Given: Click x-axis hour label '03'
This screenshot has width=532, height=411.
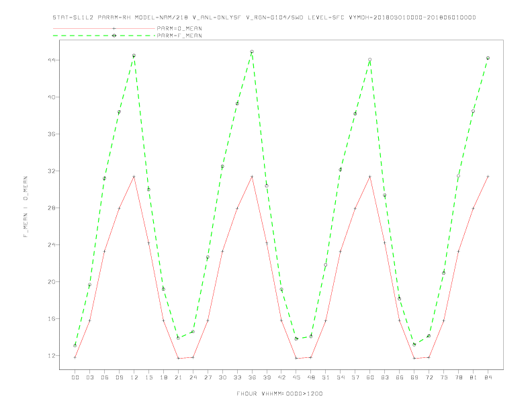Looking at the screenshot, I should tap(89, 377).
